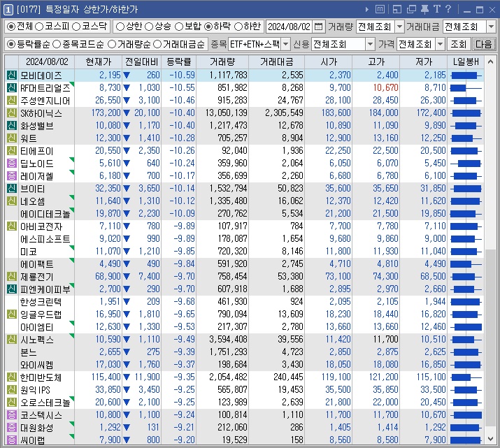Image resolution: width=500 pixels, height=448 pixels.
Task: Sort by 종목코드순 radio
Action: tap(57, 44)
